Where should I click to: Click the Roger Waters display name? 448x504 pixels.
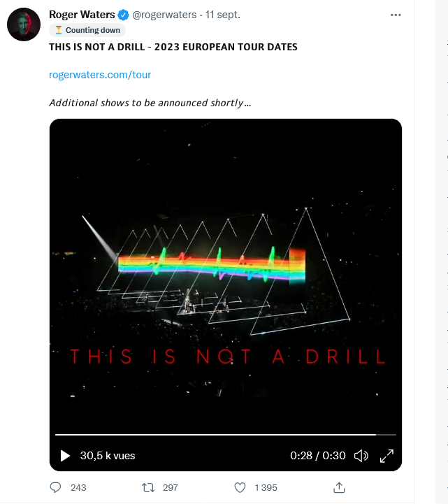pyautogui.click(x=82, y=15)
